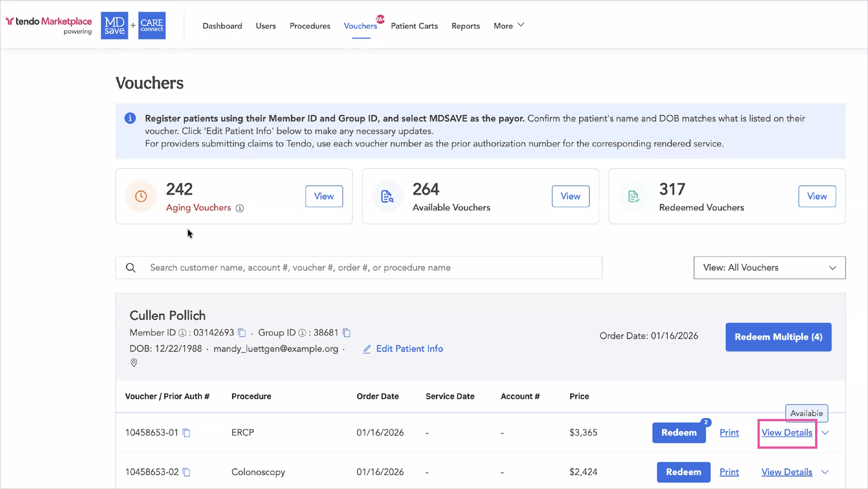This screenshot has width=868, height=489.
Task: Copy voucher number 10458653-02
Action: tap(186, 472)
